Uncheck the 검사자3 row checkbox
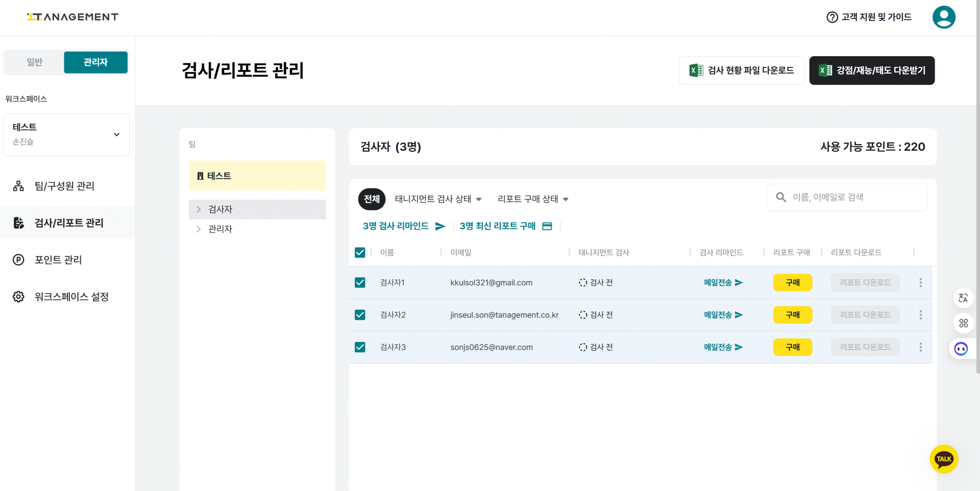980x491 pixels. click(360, 347)
